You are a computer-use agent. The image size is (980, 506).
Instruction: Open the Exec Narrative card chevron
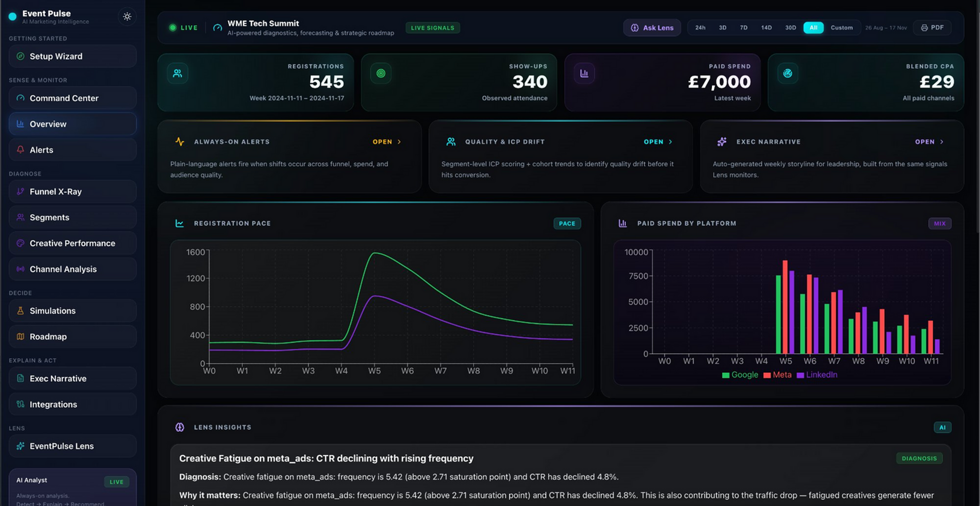click(942, 142)
